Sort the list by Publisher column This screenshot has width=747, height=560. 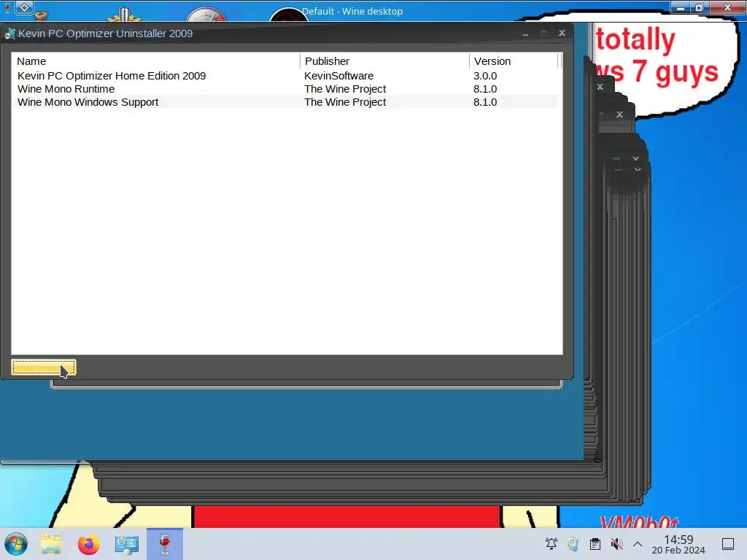(384, 61)
